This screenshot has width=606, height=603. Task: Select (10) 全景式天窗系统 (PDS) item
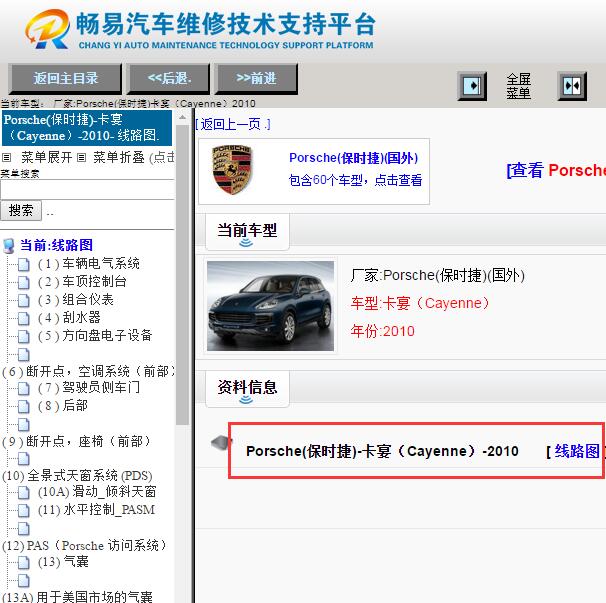click(x=77, y=476)
